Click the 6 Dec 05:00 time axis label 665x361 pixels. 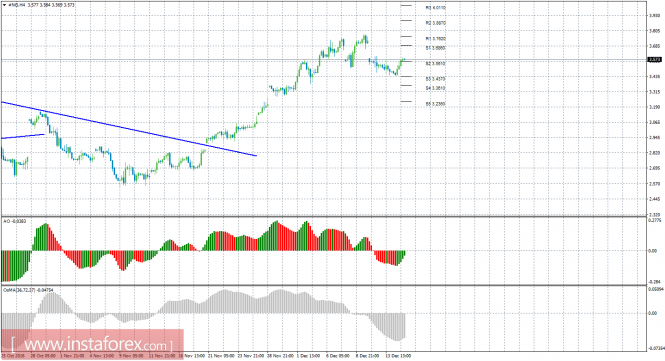pyautogui.click(x=339, y=355)
